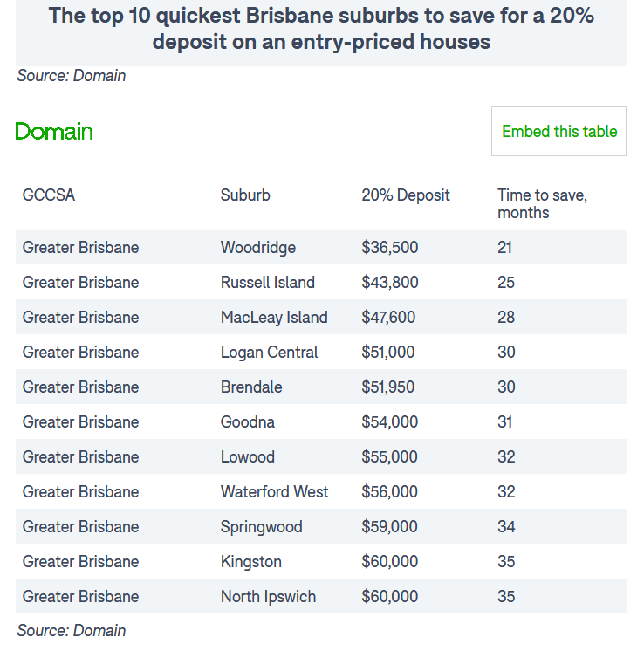Select the Lowood $55,000 deposit value
Viewport: 644px width, 651px height.
389,456
